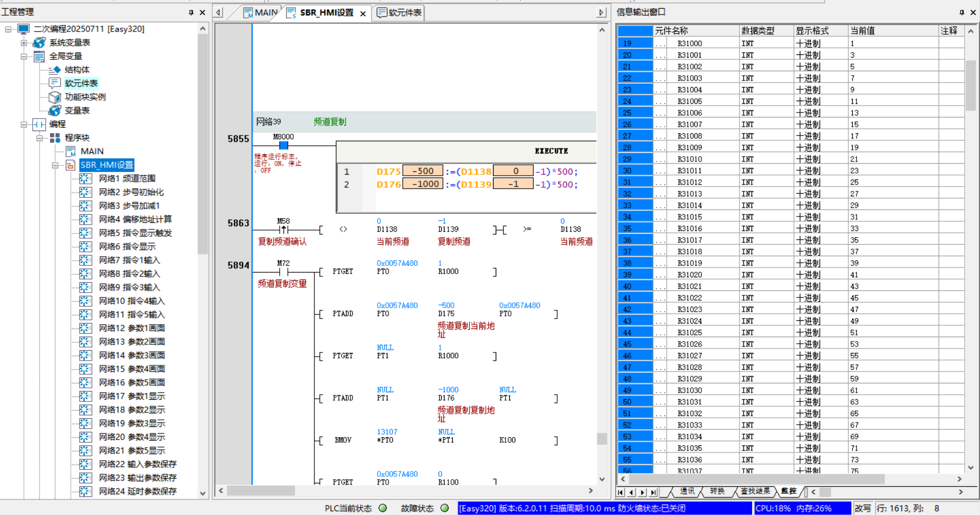Jump to last output tab using arrow
This screenshot has height=515, width=980.
[x=654, y=492]
